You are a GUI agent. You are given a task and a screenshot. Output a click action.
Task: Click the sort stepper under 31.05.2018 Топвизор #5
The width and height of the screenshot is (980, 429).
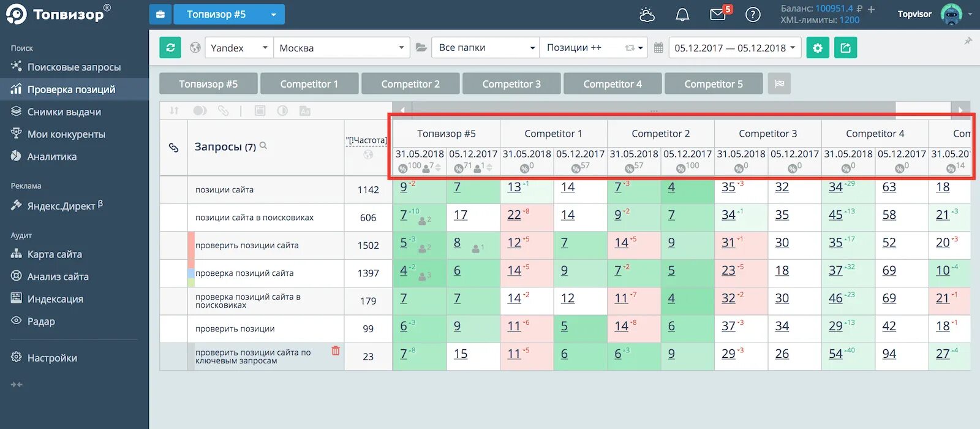click(438, 167)
